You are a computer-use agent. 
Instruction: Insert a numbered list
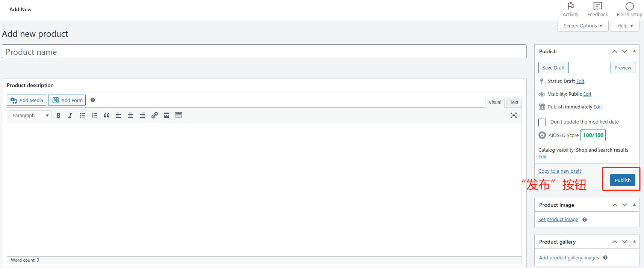pos(94,116)
